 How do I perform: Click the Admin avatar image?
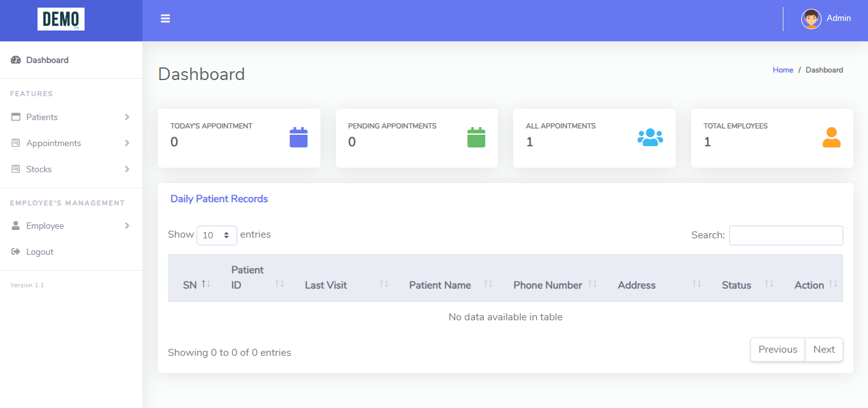(811, 19)
